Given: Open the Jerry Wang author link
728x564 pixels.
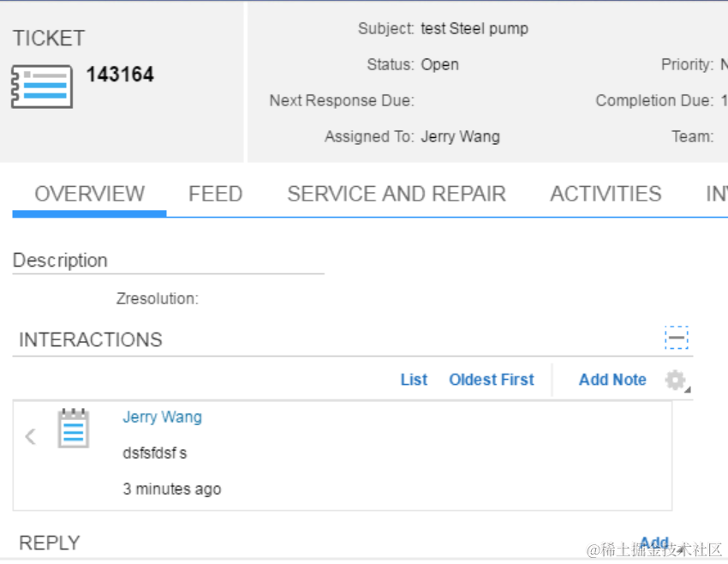Looking at the screenshot, I should pyautogui.click(x=162, y=417).
